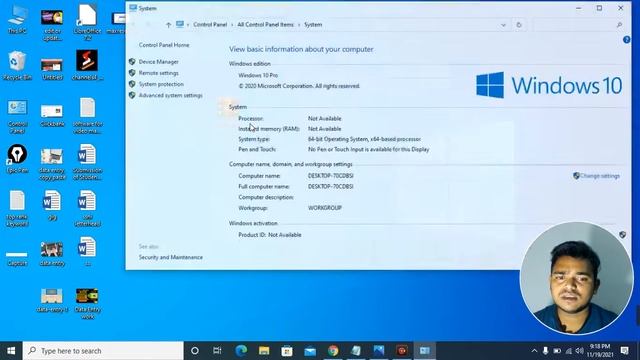
Task: Click DESKTOP computer name value
Action: click(331, 176)
